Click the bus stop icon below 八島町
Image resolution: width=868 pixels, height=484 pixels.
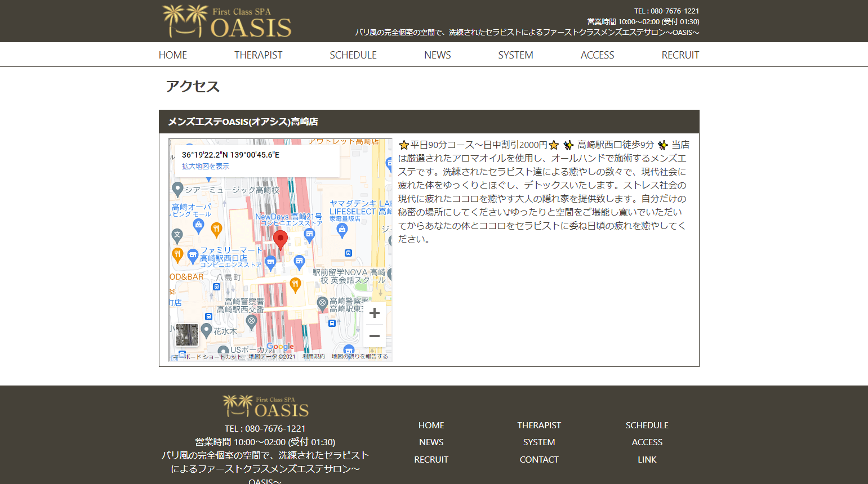click(216, 286)
